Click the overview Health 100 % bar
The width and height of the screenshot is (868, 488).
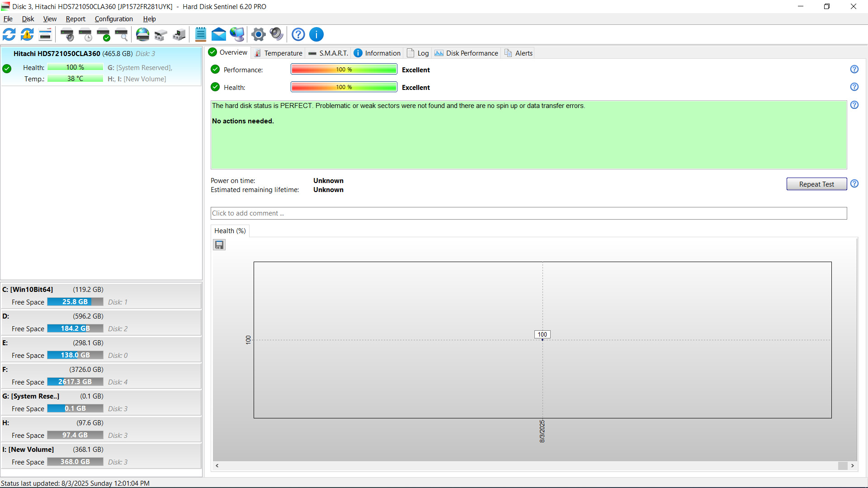(x=344, y=87)
